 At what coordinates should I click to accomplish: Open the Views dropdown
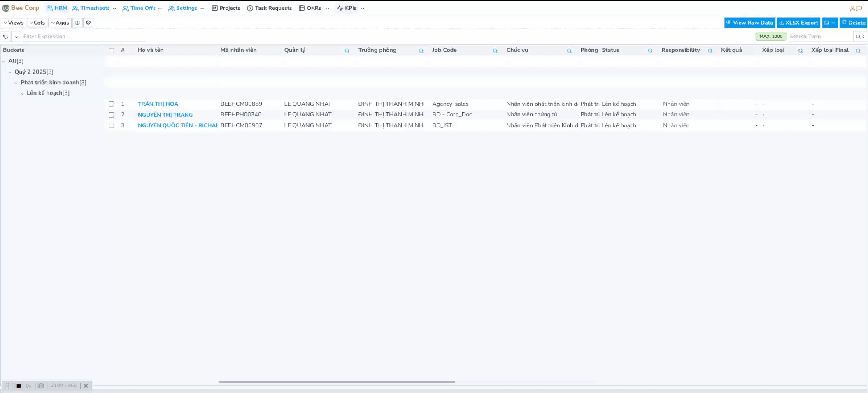coord(14,23)
